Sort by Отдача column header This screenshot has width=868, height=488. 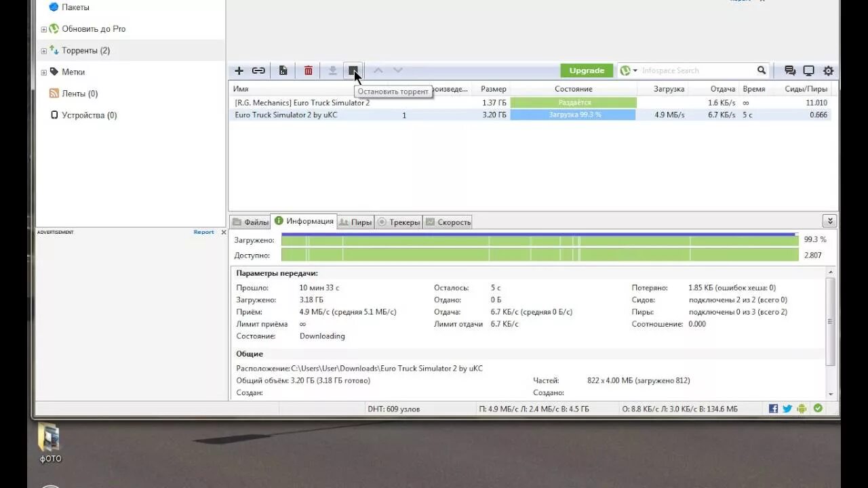[x=722, y=89]
